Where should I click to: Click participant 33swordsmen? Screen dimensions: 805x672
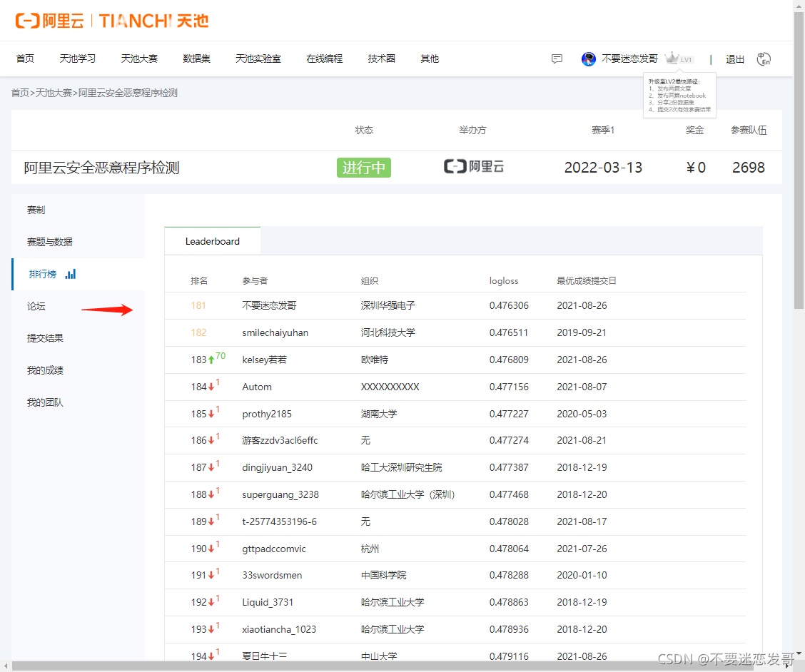272,576
